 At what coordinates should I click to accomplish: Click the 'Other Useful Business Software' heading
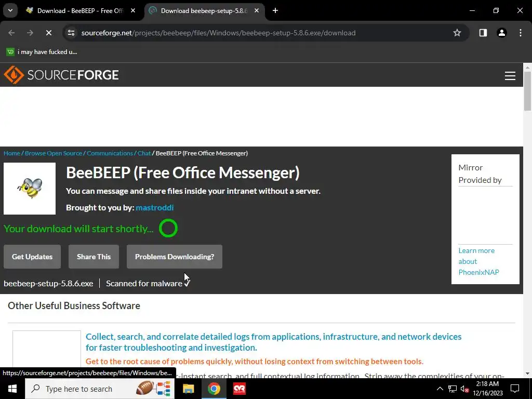(74, 305)
